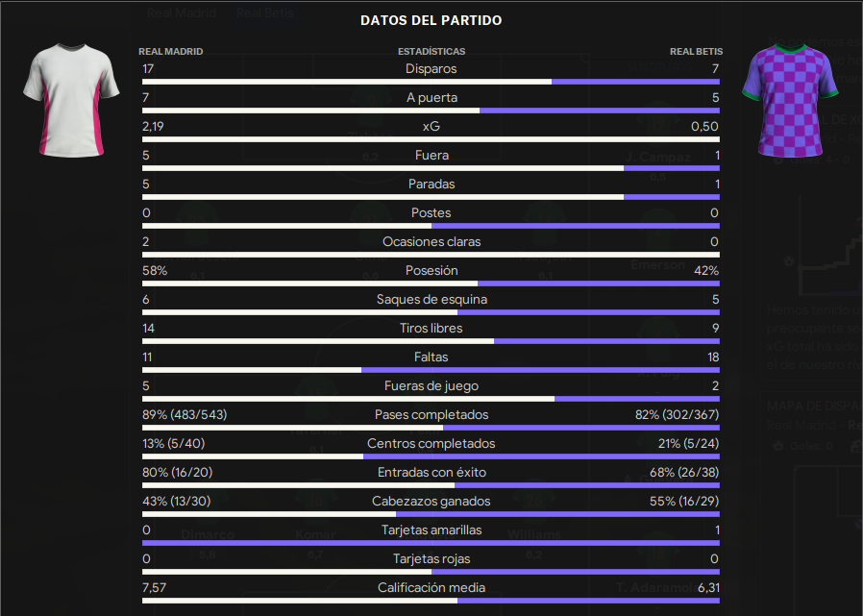Viewport: 863px width, 616px height.
Task: Click the ESTADÍSTICAS header label
Action: pos(431,51)
